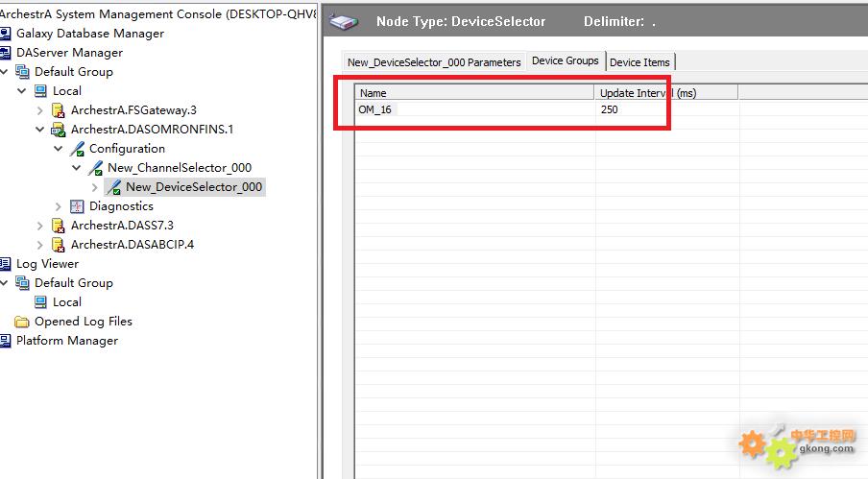Select Galaxy Database Manager in the tree
The image size is (868, 479).
90,34
